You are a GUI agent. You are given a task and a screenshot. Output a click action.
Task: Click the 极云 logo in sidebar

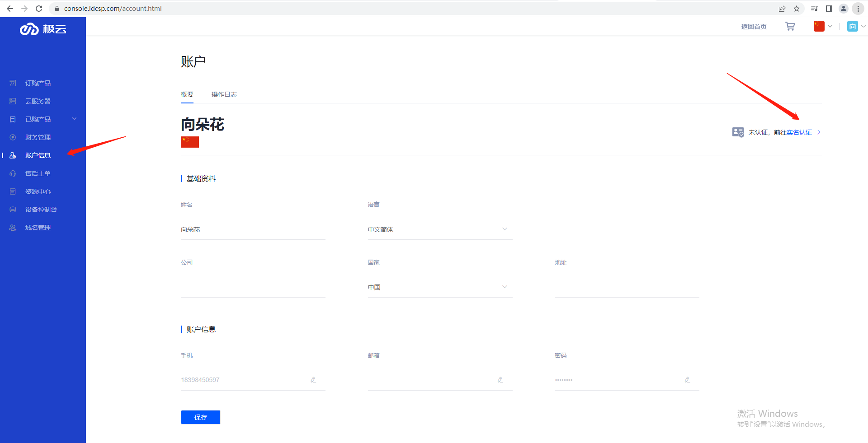(43, 29)
